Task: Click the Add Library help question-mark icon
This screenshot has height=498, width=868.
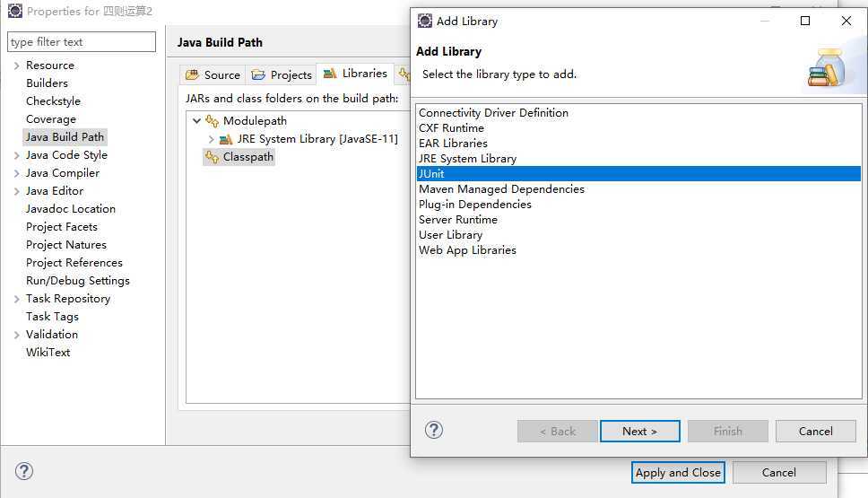Action: click(434, 430)
